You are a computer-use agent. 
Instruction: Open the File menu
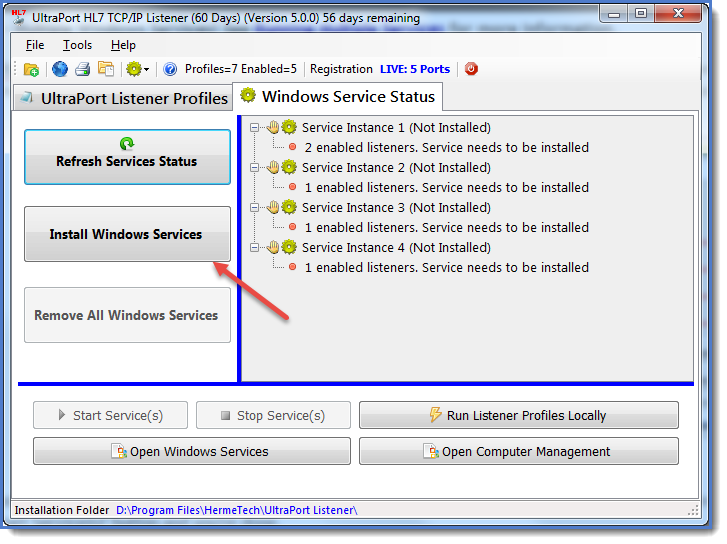click(35, 45)
